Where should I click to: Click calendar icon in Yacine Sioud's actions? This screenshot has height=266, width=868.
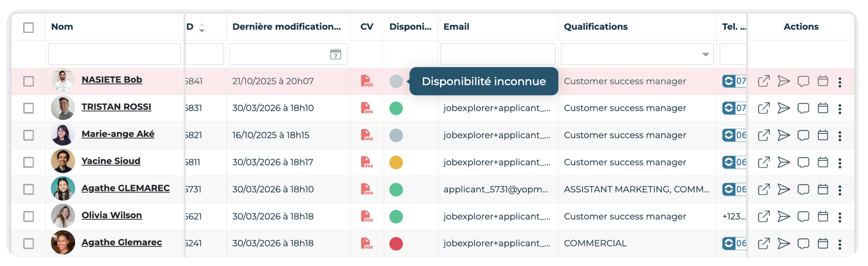823,162
